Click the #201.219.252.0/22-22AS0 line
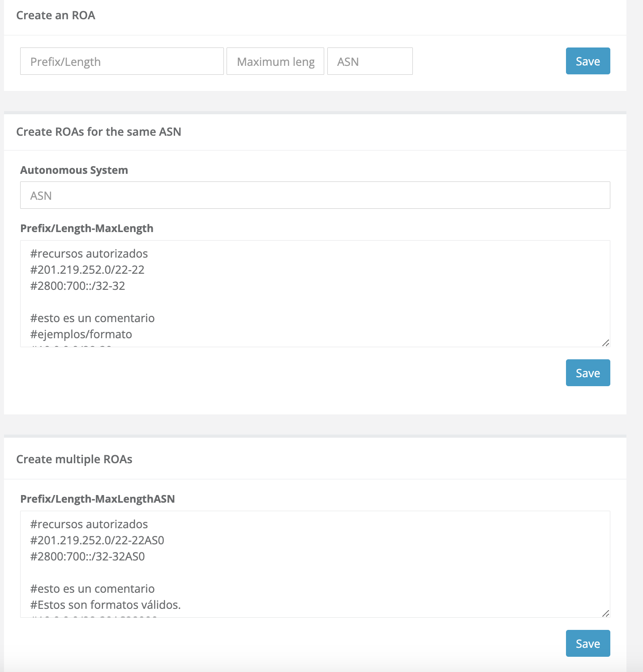643x672 pixels. pos(97,540)
